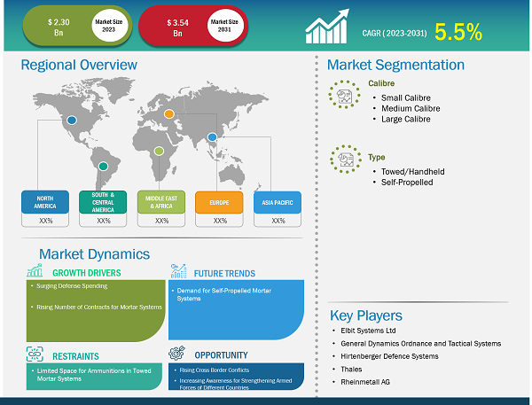Click the green $2.30 Bn market size pill
The height and width of the screenshot is (405, 532).
point(77,27)
